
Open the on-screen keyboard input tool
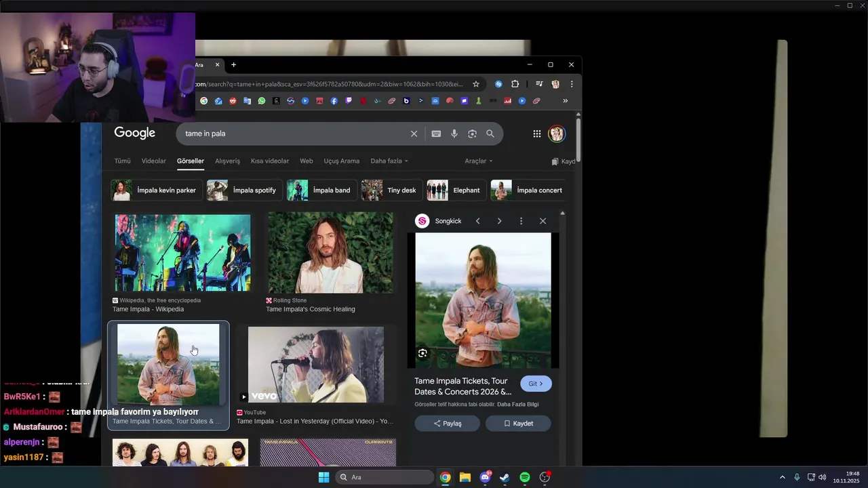click(x=436, y=134)
